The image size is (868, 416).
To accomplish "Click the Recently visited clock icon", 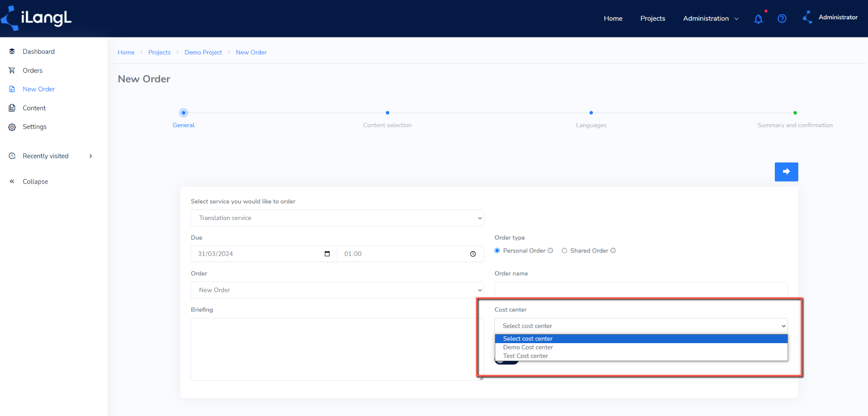I will (12, 156).
